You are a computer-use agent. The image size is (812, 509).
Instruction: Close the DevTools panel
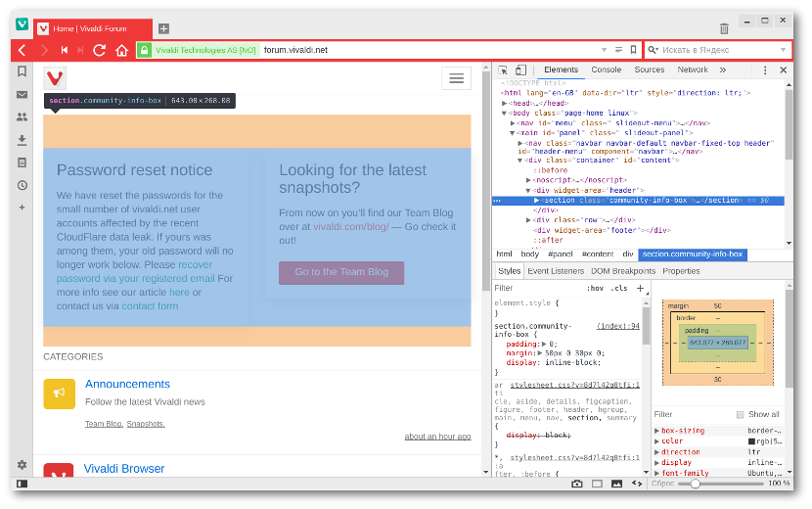tap(783, 69)
